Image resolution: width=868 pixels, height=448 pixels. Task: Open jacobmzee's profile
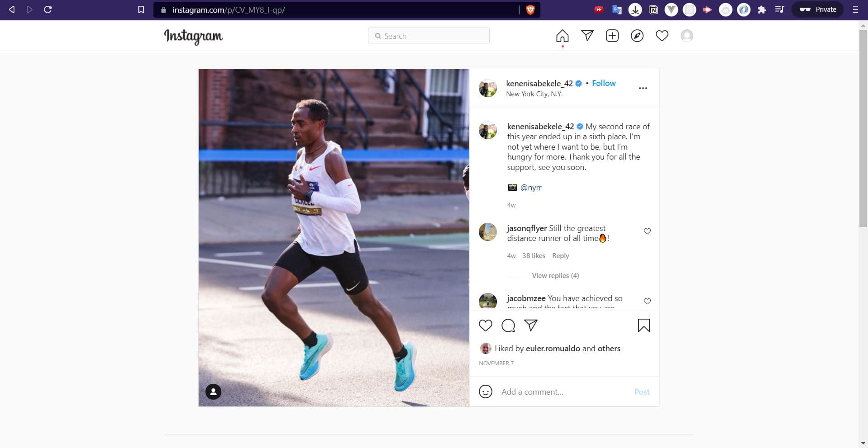click(x=526, y=298)
